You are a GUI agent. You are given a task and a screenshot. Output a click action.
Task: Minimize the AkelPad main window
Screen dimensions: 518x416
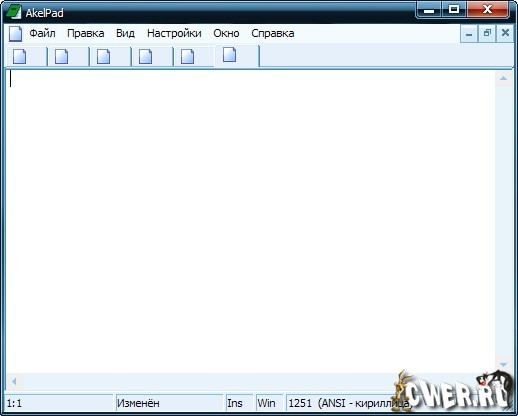coord(429,10)
